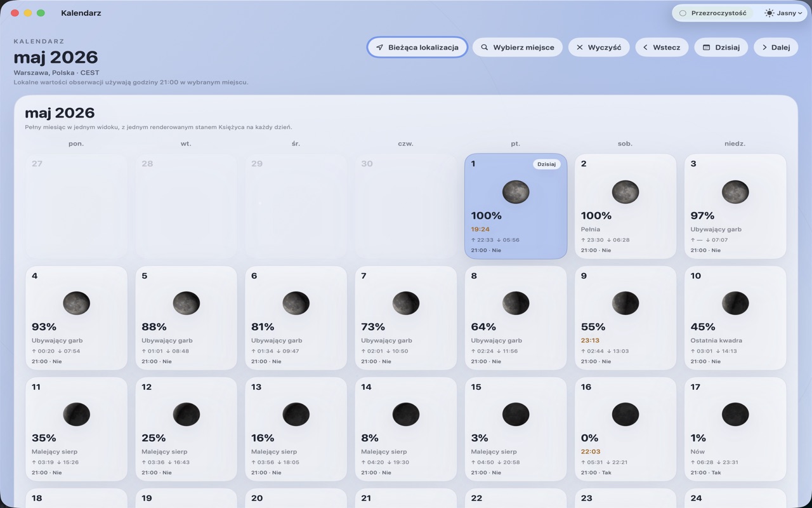
Task: Jump to today with Dzisiaj toolbar label
Action: pos(728,48)
